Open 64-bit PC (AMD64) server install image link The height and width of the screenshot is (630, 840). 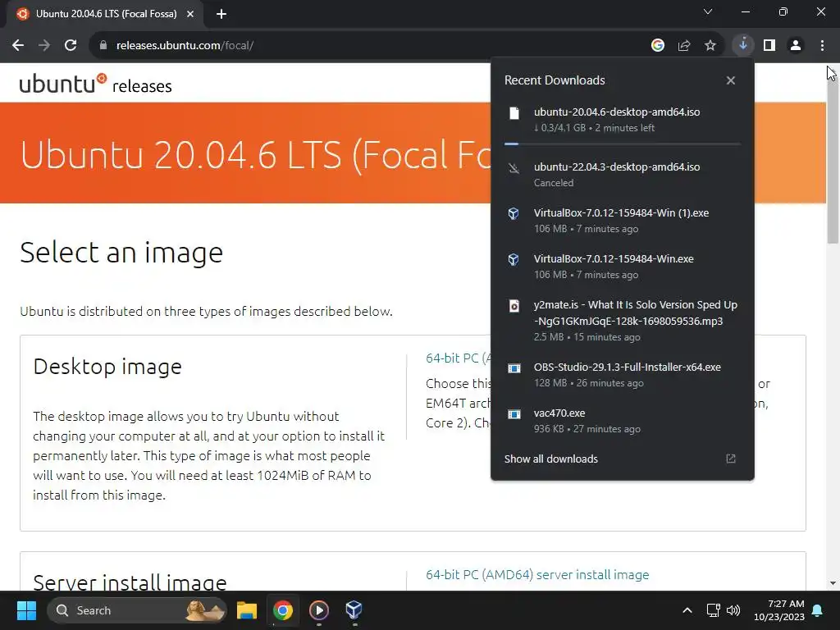[537, 575]
